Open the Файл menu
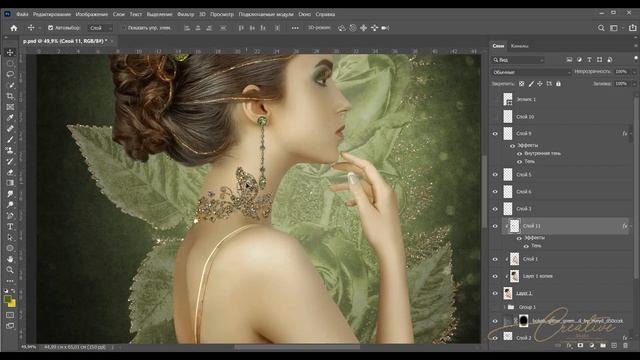 [22, 14]
